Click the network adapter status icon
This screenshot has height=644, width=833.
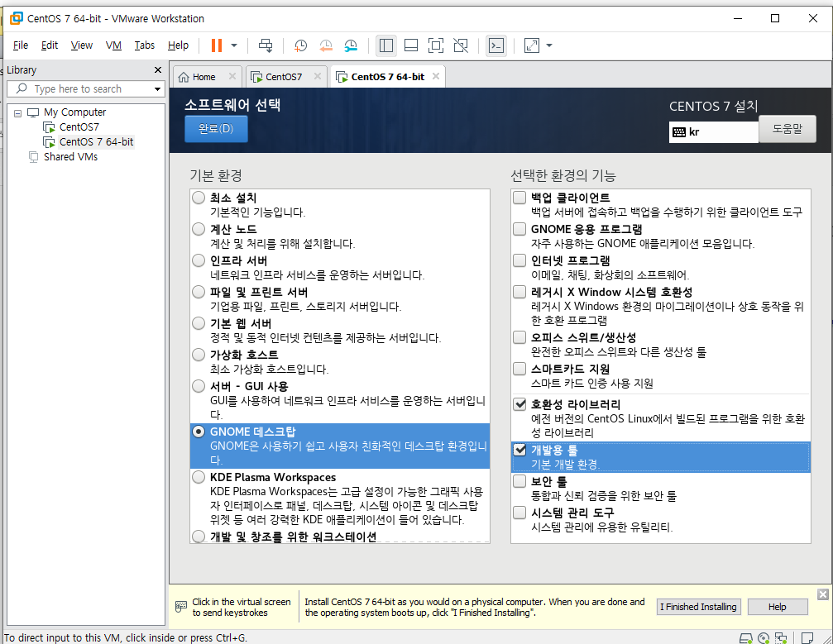(781, 637)
